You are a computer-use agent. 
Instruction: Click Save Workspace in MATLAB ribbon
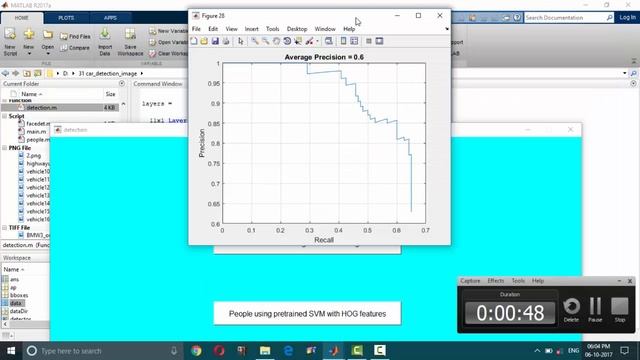(130, 42)
